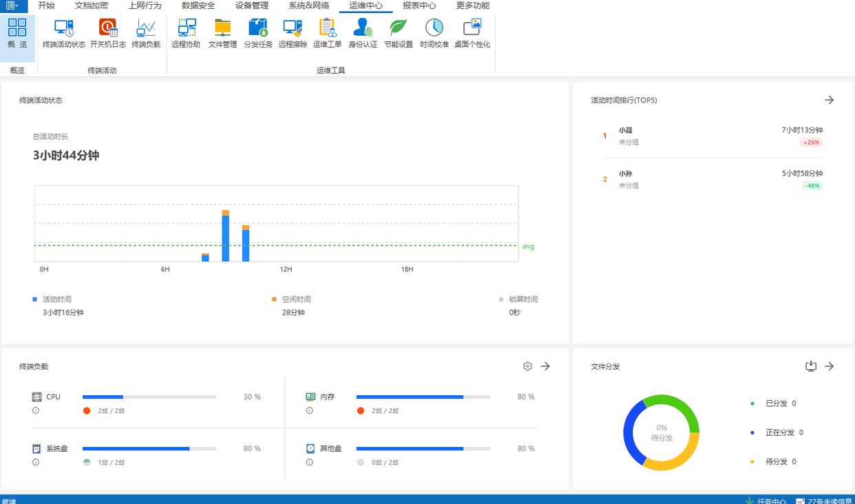Select the 远程擦除 remote wipe icon

[293, 33]
